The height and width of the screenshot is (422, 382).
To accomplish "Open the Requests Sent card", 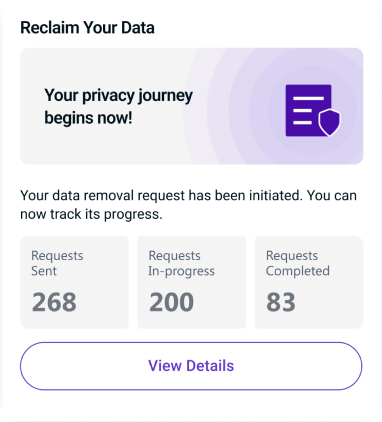I will pos(74,282).
